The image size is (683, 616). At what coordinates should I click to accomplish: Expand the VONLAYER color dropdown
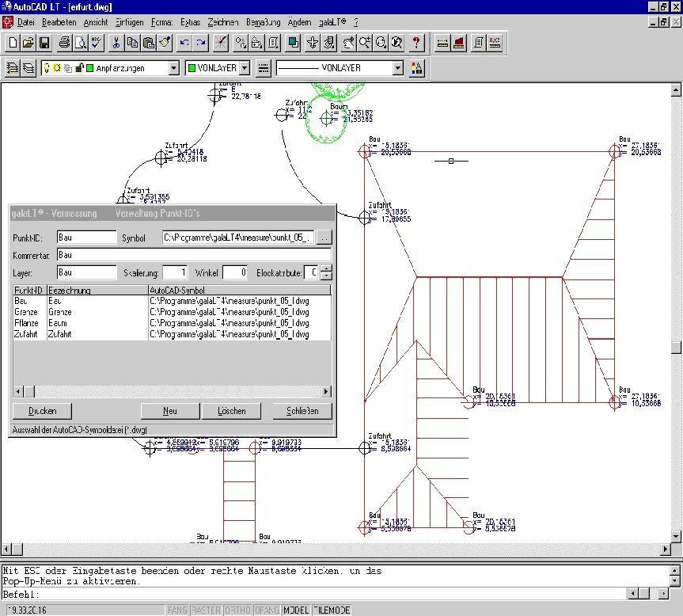point(245,68)
